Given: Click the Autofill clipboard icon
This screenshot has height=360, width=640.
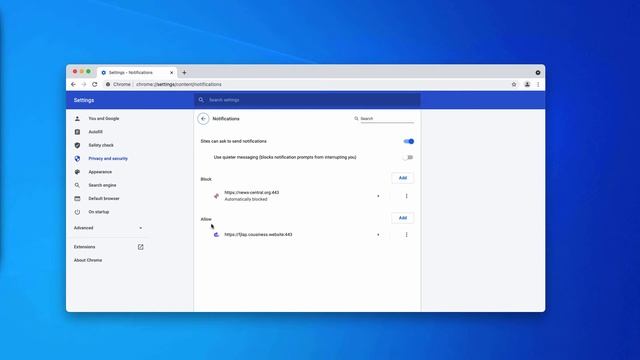Looking at the screenshot, I should [x=77, y=132].
